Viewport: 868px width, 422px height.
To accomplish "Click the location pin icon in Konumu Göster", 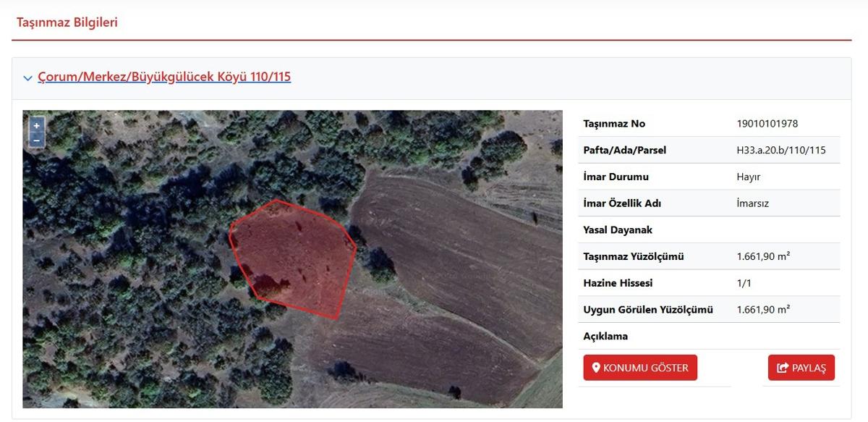I will click(x=596, y=368).
